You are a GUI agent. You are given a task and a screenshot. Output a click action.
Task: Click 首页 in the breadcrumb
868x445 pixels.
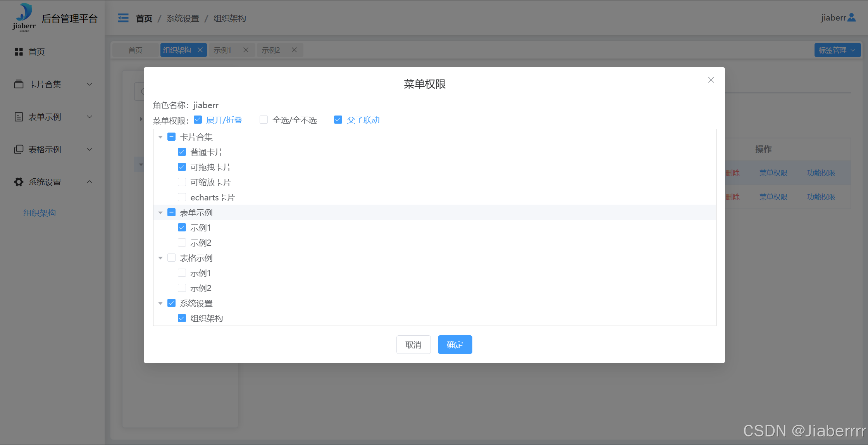coord(144,18)
